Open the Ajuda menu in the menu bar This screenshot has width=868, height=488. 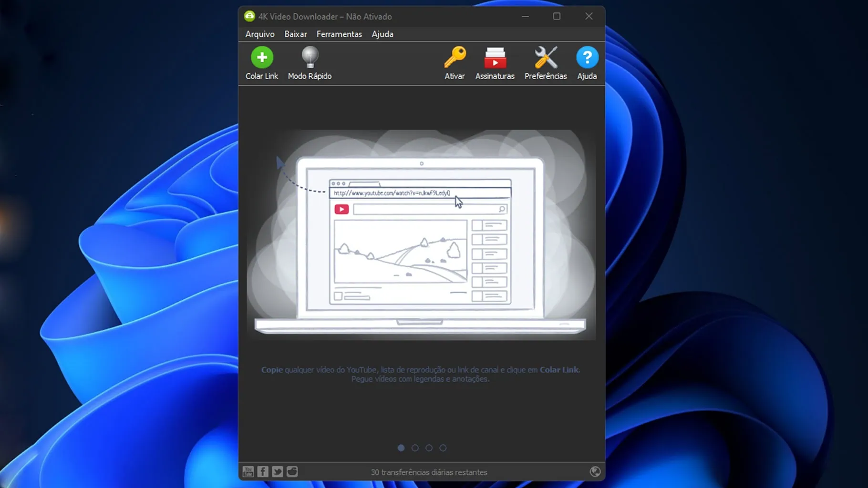click(x=382, y=34)
